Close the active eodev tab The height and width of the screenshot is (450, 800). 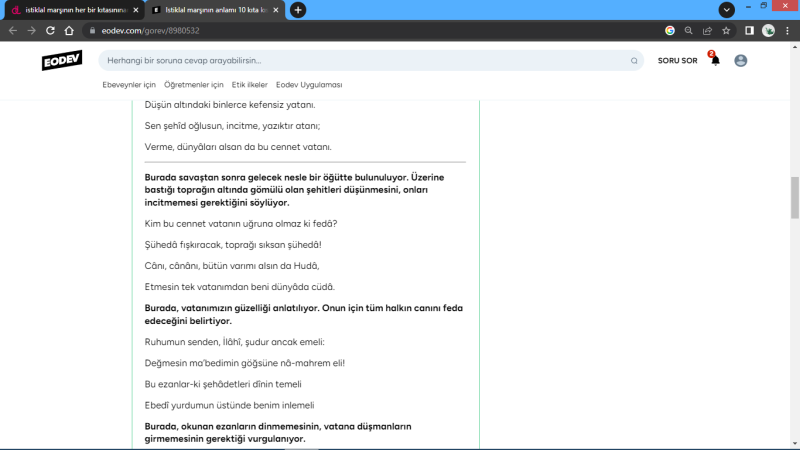(x=276, y=10)
